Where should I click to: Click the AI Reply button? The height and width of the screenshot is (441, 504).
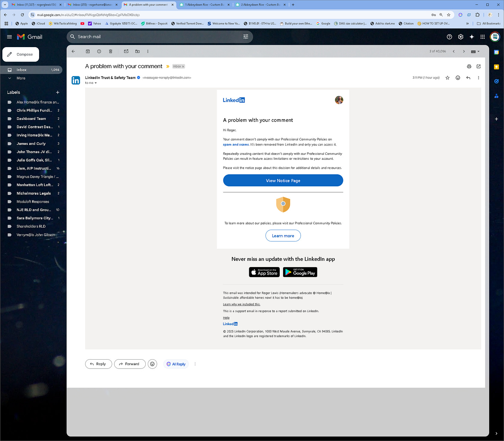pyautogui.click(x=176, y=364)
